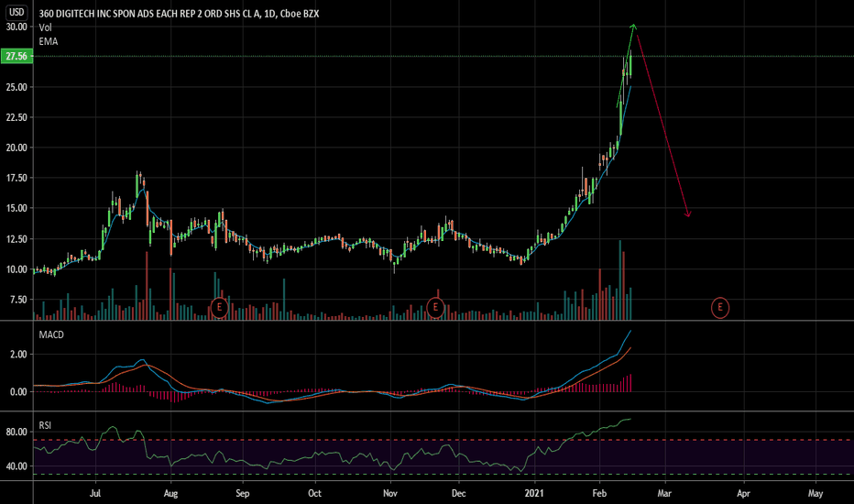Open the earnings marker E near late August
854x504 pixels.
(219, 307)
